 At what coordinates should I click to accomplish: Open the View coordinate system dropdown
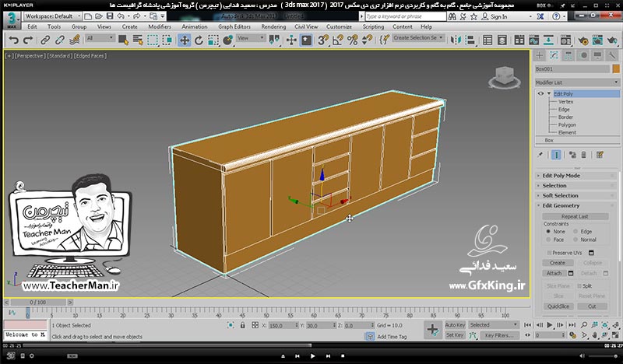click(251, 38)
